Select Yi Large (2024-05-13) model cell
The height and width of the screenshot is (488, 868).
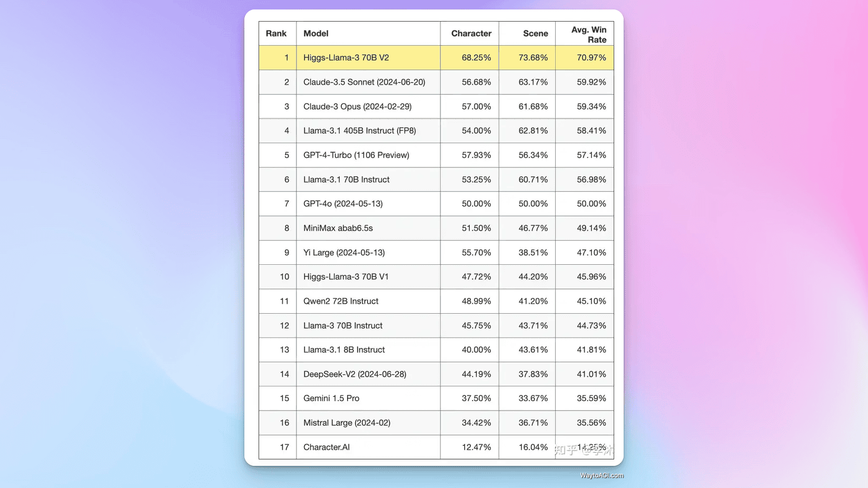click(x=368, y=253)
